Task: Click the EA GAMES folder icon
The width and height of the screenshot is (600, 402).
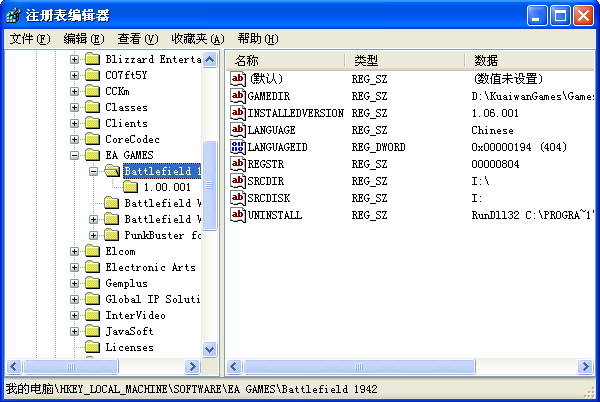Action: click(92, 155)
